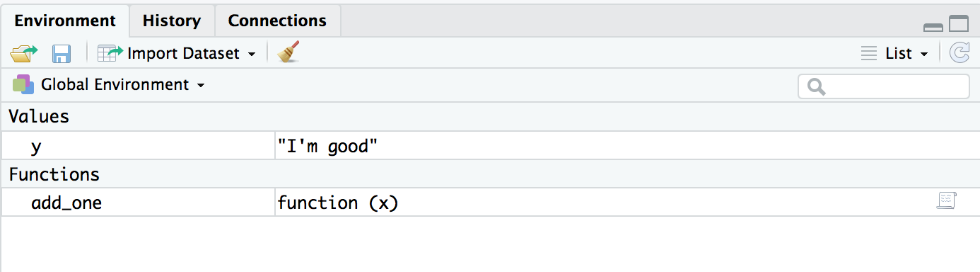This screenshot has height=272, width=980.
Task: Select the y variable row
Action: [490, 147]
